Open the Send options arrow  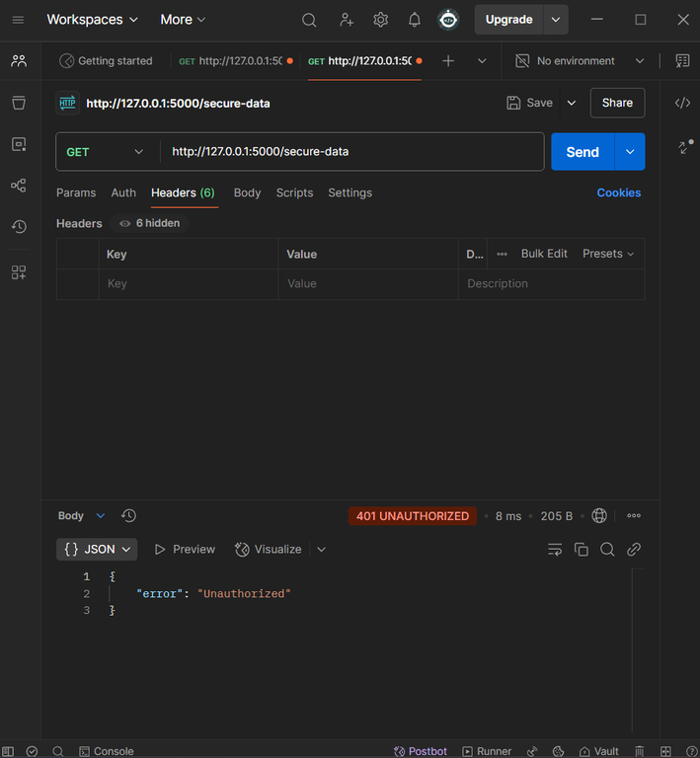[630, 152]
